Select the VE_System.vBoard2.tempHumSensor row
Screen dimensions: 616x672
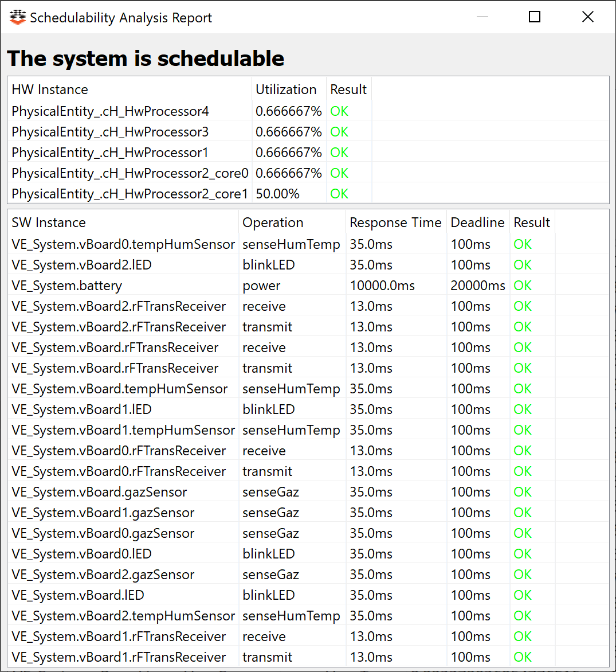308,616
